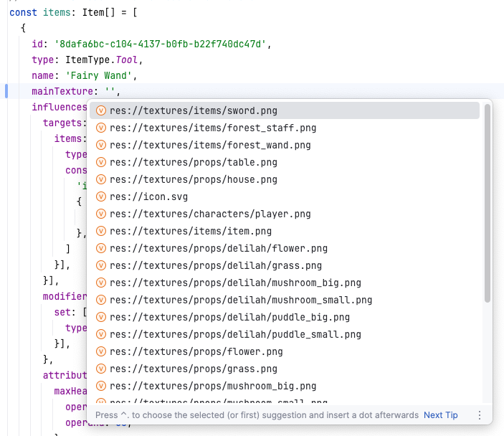Image resolution: width=504 pixels, height=436 pixels.
Task: Click the Next Tip link
Action: tap(440, 415)
